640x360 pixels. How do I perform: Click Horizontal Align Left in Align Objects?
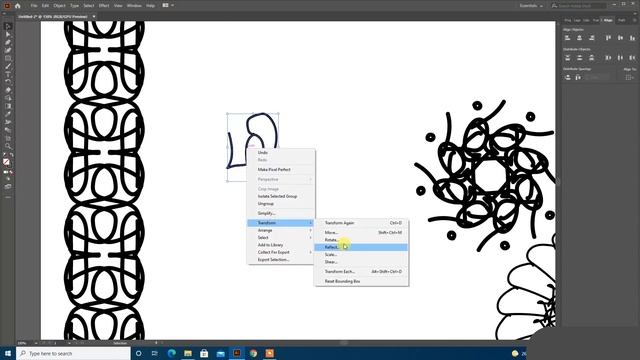567,38
